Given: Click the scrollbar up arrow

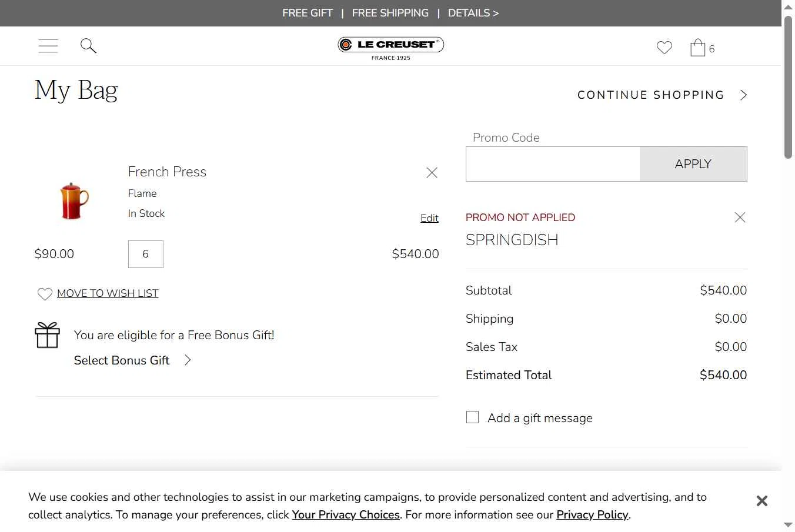Looking at the screenshot, I should [x=788, y=6].
